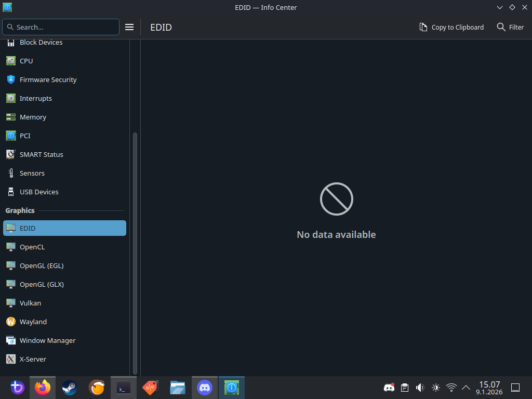Open the CPU info page
The width and height of the screenshot is (532, 399).
(x=64, y=61)
